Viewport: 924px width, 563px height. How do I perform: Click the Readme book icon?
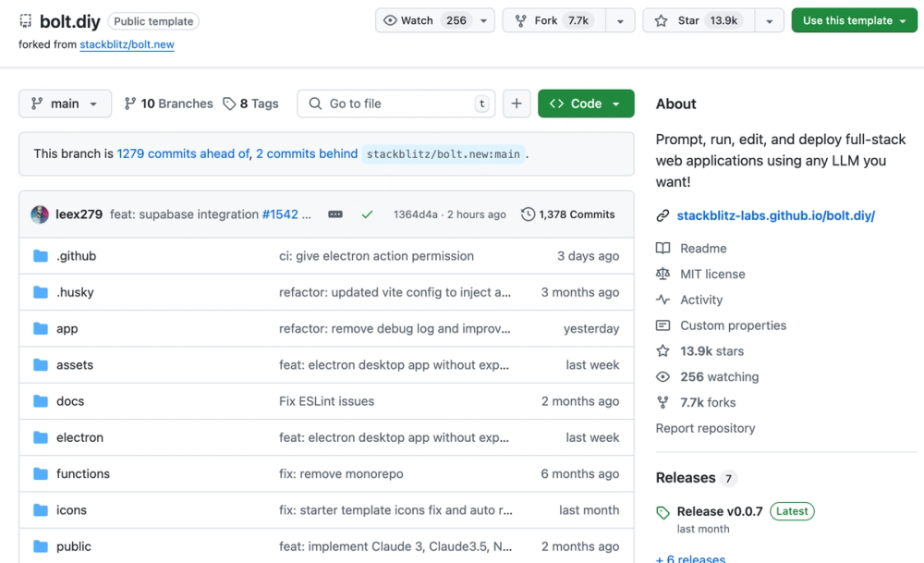(663, 248)
